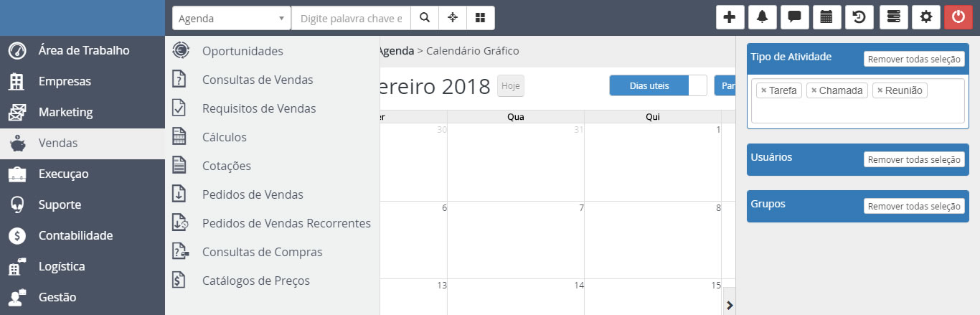Open the settings gear icon

[x=925, y=17]
